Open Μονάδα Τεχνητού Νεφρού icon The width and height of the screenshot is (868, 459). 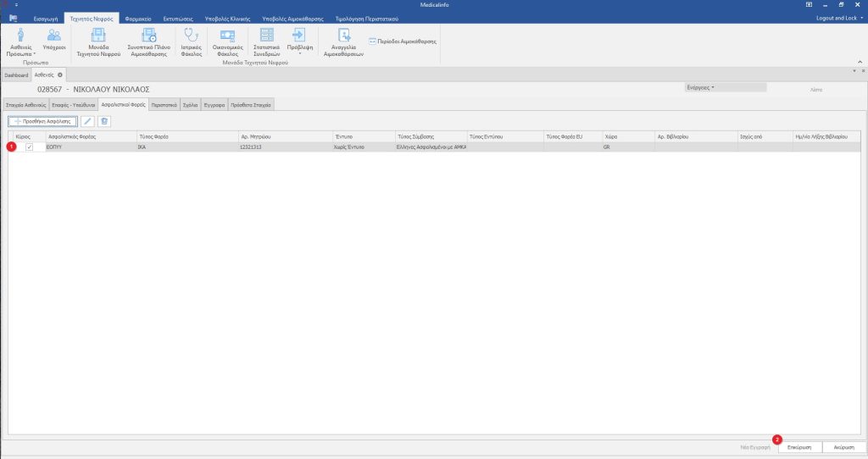point(98,36)
